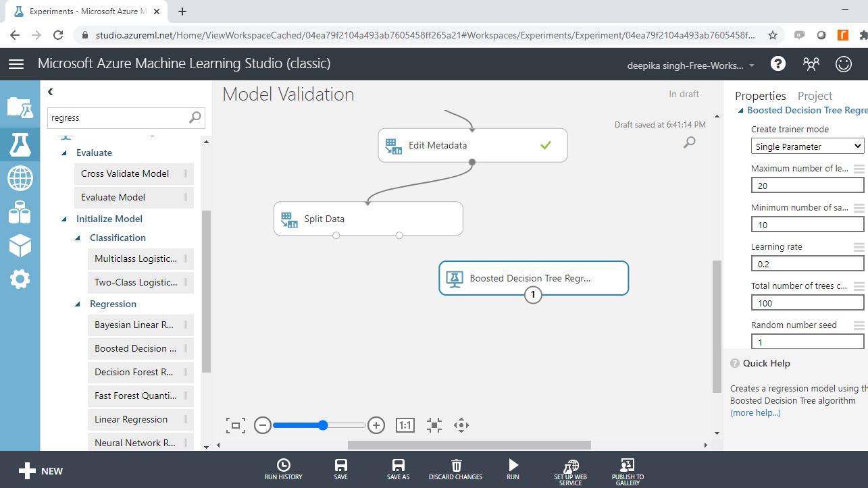Open the Projects icon in left sidebar

pos(20,107)
